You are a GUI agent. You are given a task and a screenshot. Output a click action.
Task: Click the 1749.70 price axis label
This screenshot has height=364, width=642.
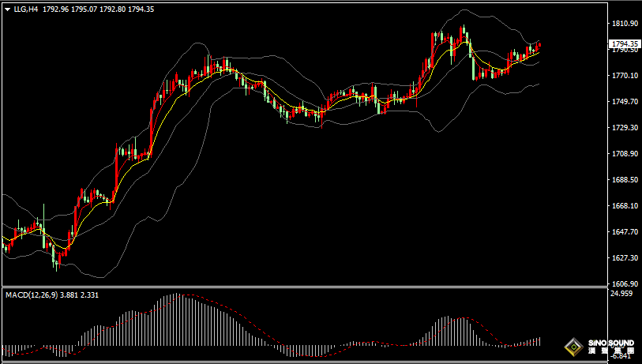point(624,102)
